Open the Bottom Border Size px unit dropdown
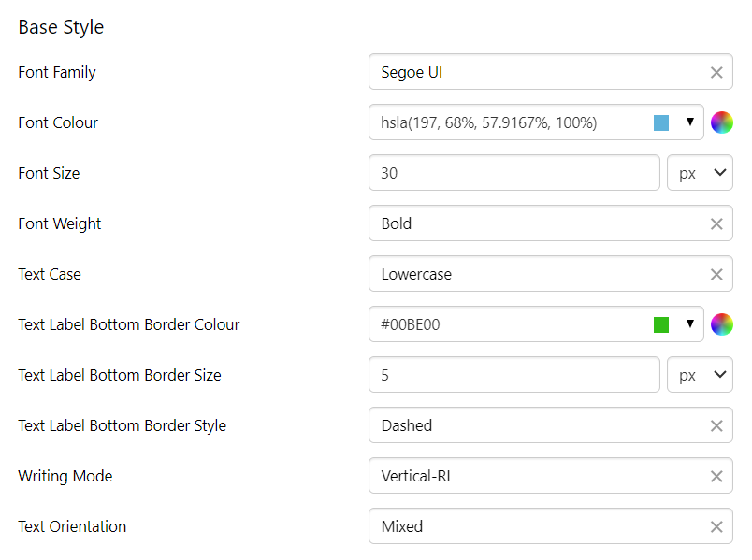 700,375
